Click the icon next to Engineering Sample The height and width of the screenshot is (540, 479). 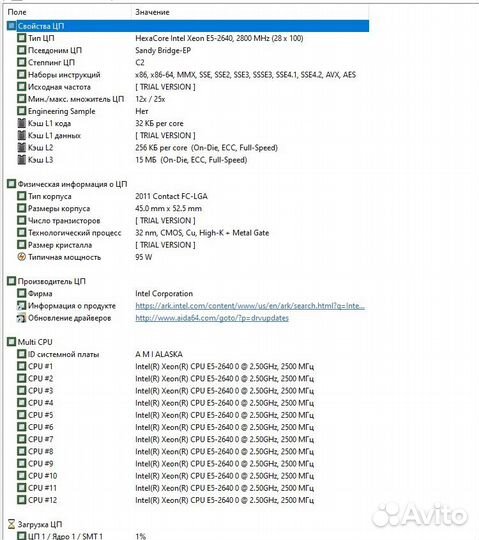(x=22, y=111)
